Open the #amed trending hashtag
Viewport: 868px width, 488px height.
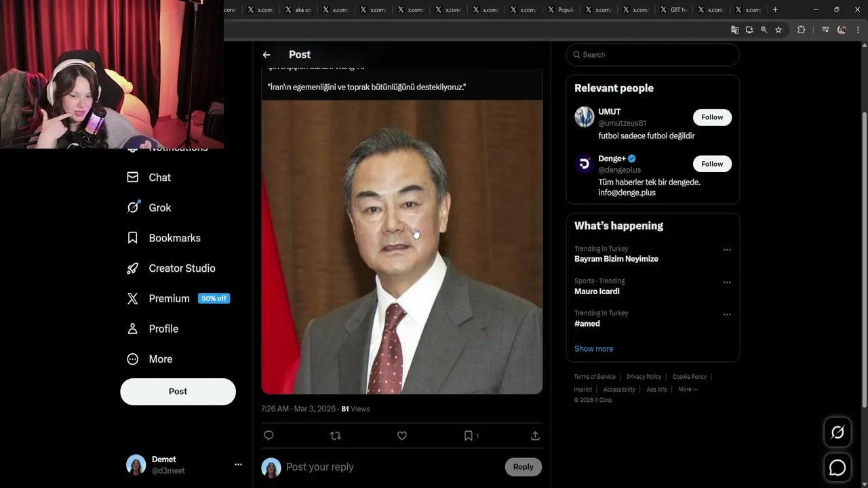(x=587, y=324)
